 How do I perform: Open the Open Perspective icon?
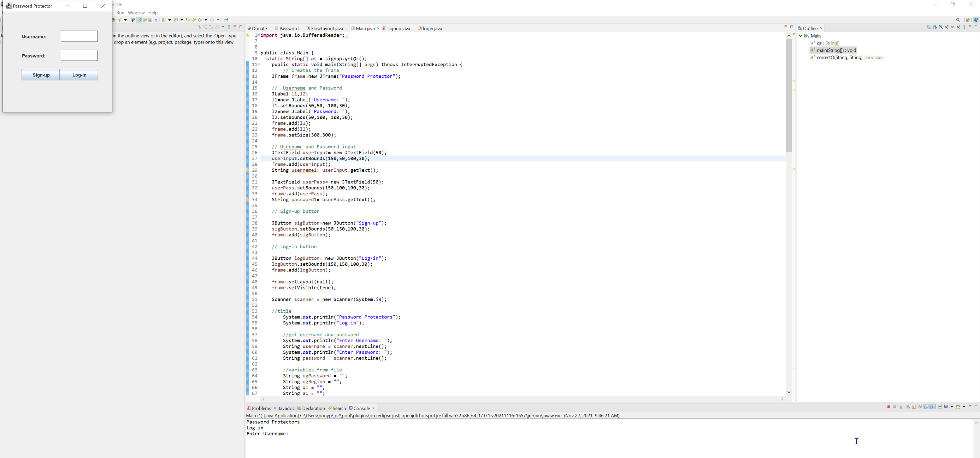(x=968, y=20)
